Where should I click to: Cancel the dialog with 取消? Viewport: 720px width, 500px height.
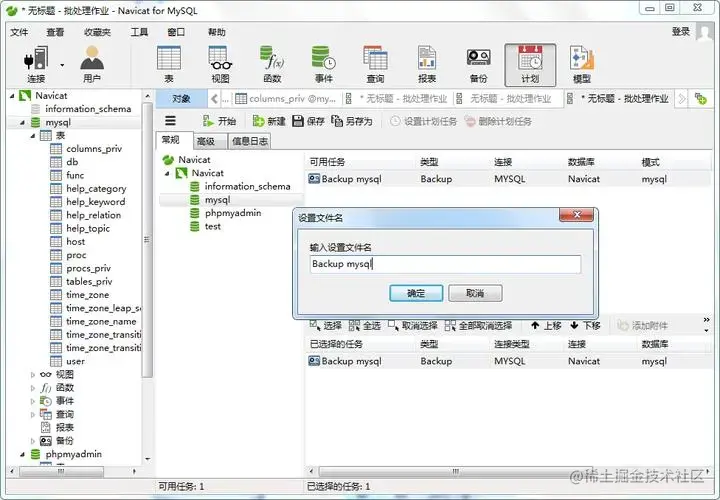pos(475,293)
